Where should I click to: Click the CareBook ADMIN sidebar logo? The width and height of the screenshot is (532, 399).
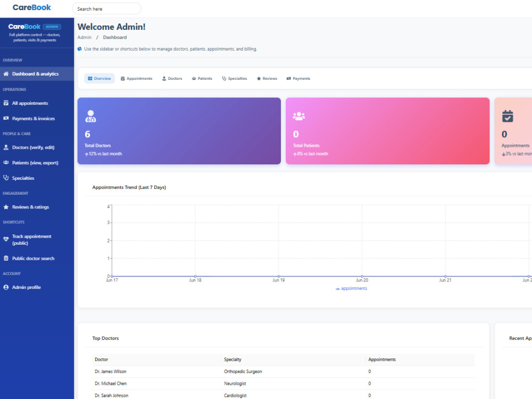tap(34, 27)
